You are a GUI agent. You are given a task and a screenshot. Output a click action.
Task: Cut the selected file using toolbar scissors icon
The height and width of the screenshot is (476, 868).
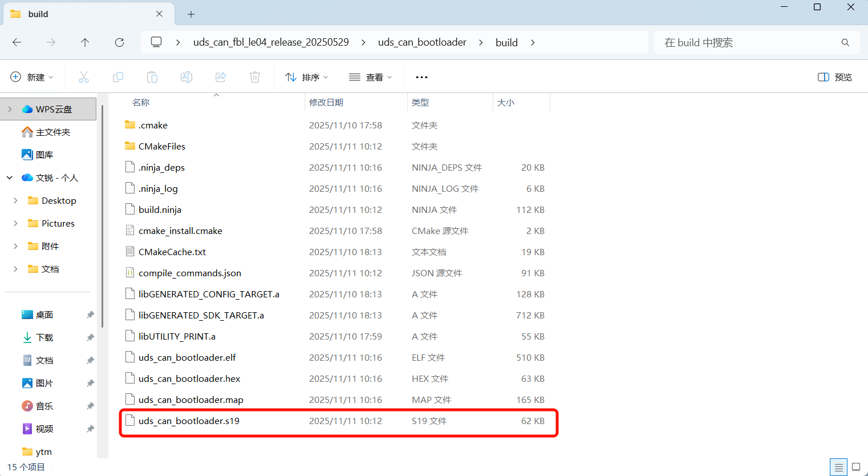tap(84, 76)
